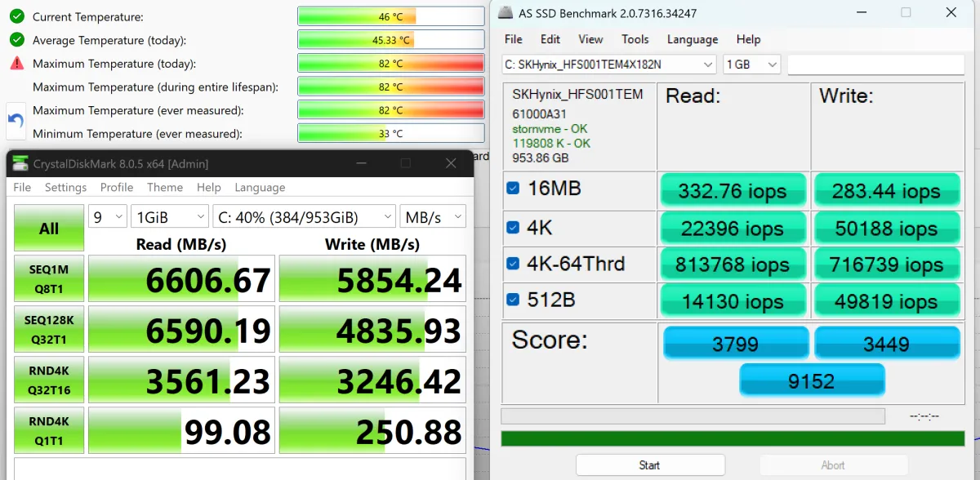Screen dimensions: 980x480
Task: Open the Help menu in CrystalDiskMark
Action: coord(209,188)
